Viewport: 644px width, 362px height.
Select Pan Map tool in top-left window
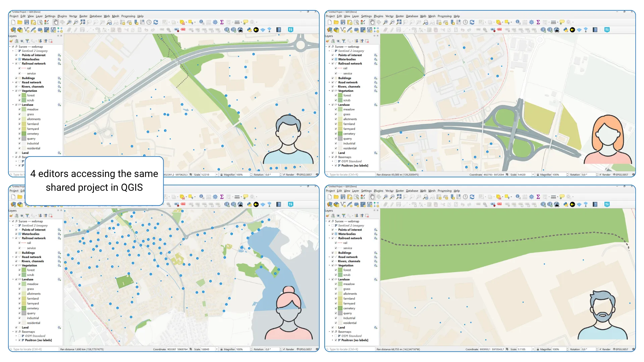tap(56, 22)
